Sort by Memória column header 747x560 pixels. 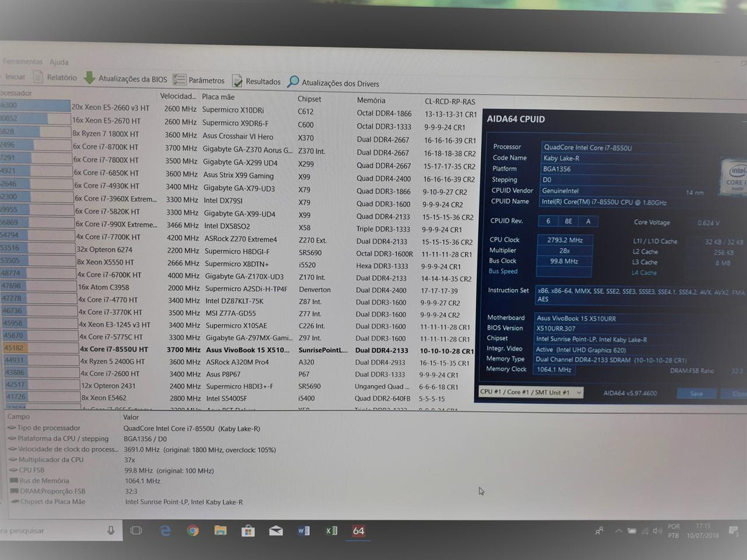[371, 101]
